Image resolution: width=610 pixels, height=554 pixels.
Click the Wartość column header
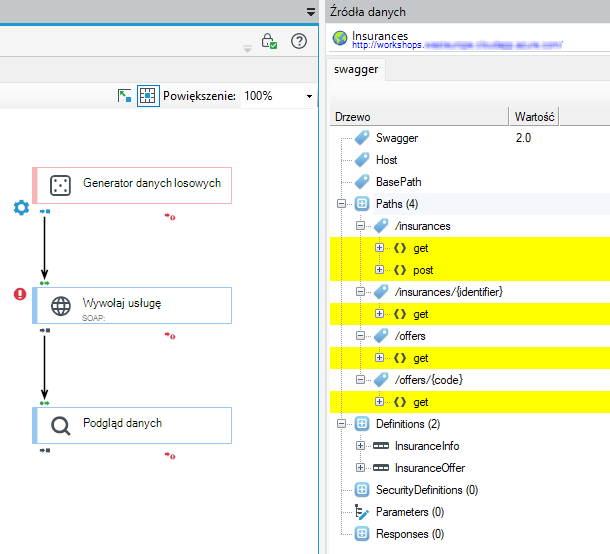pyautogui.click(x=534, y=117)
